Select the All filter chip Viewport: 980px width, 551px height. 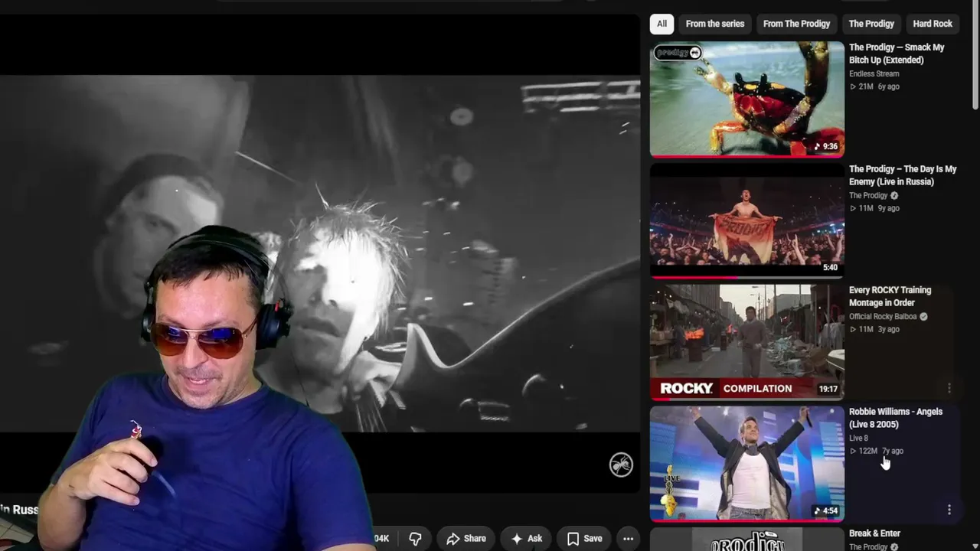[x=661, y=24]
